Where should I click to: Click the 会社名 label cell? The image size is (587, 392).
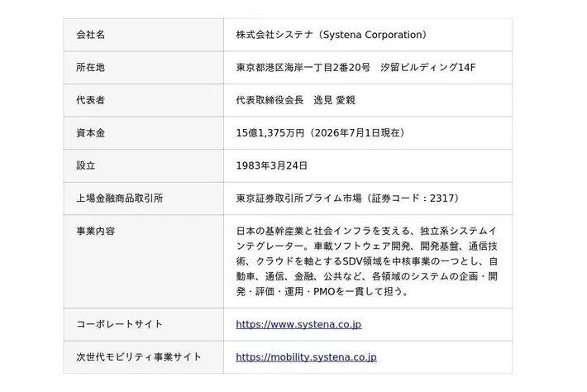tap(144, 35)
